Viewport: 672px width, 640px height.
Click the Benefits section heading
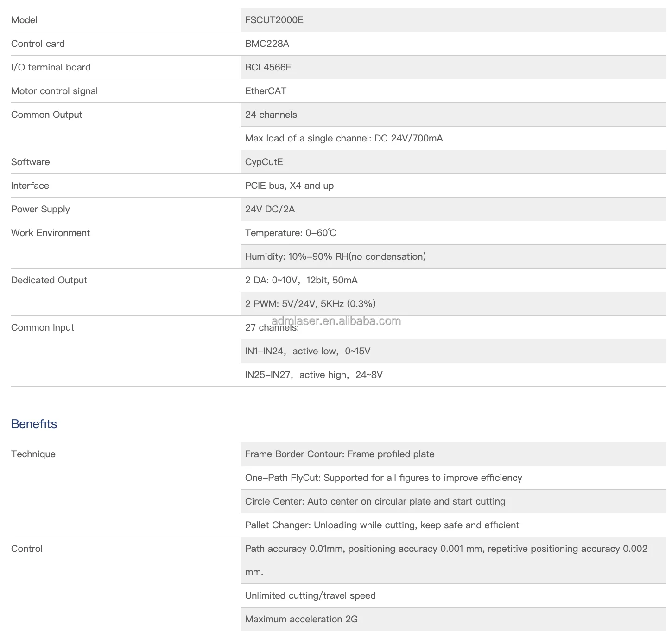click(34, 424)
